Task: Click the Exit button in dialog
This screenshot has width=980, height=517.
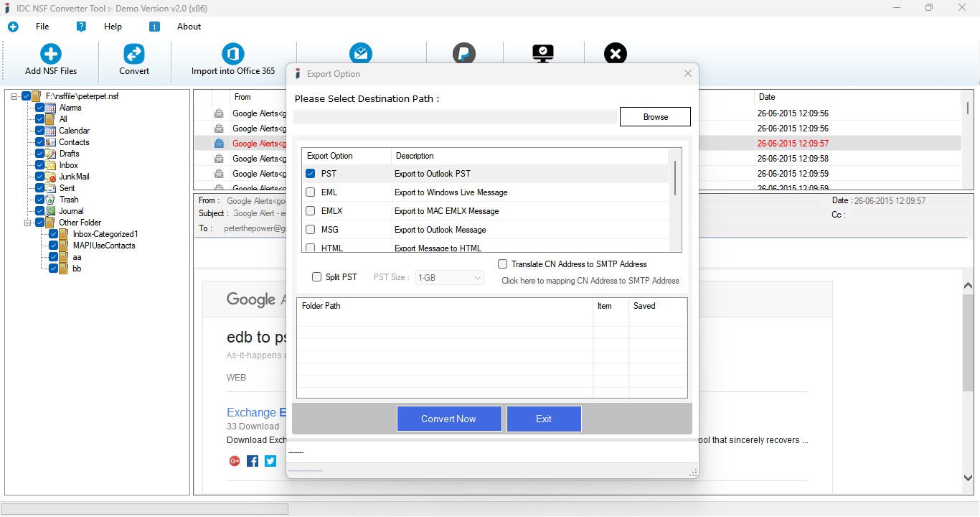Action: point(544,419)
